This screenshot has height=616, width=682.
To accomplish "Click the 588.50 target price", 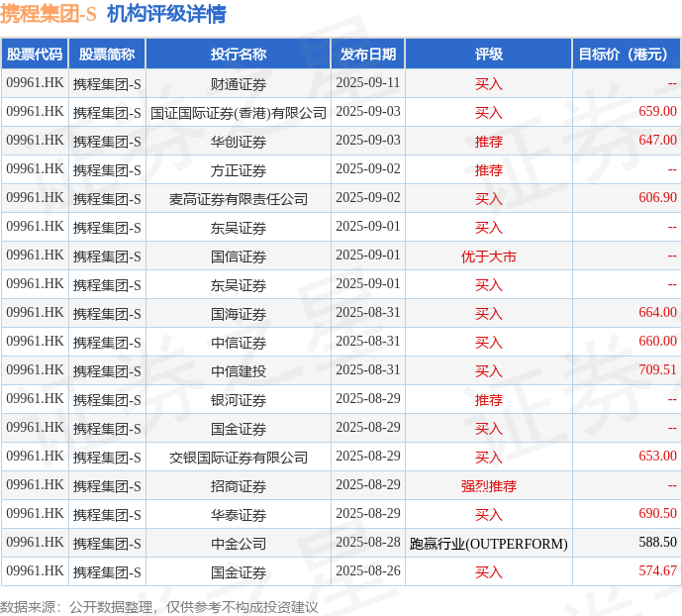I will coord(657,542).
